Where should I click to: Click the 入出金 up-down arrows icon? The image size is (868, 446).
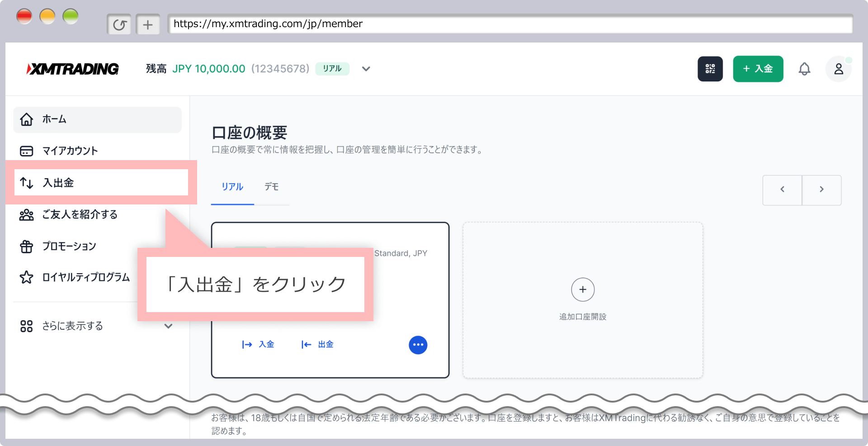pos(27,183)
